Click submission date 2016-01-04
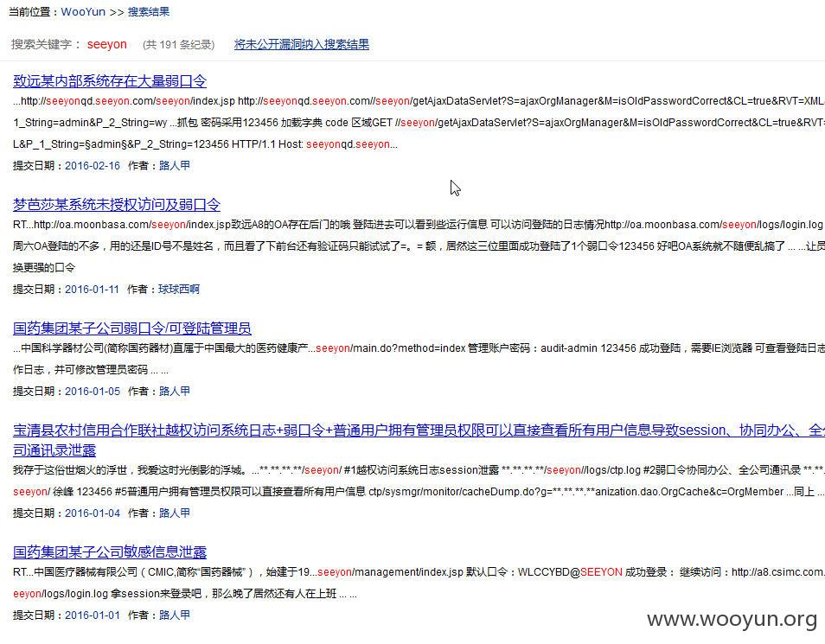Screen dimensions: 825x644 93,513
